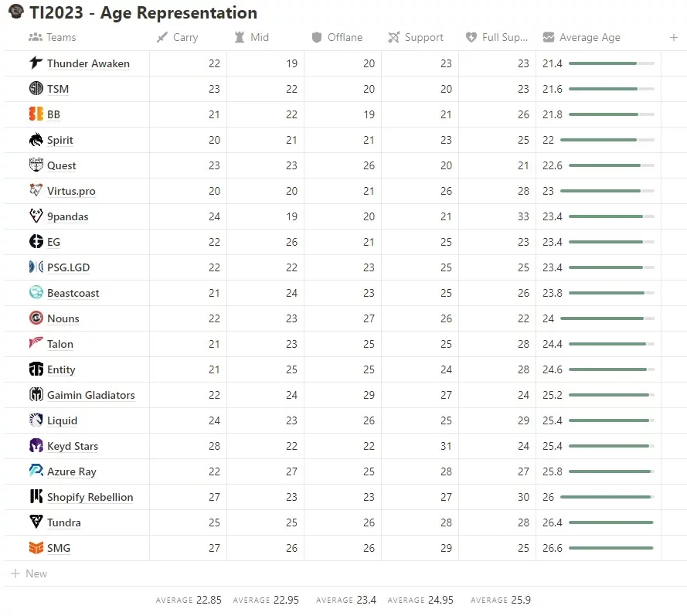Click the Beastcoast round logo icon

[36, 293]
